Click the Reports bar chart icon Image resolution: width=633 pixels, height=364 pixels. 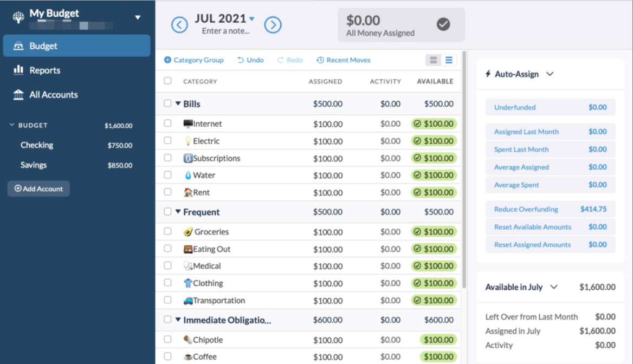(x=18, y=70)
